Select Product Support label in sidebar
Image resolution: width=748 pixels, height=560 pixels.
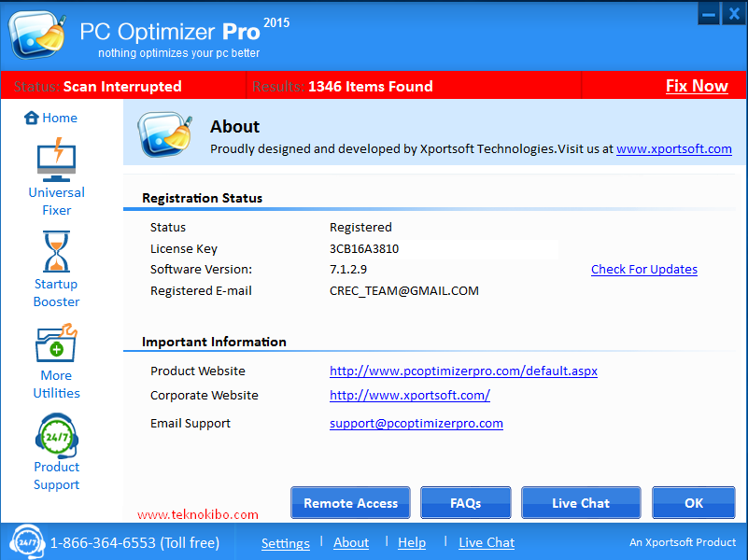tap(56, 476)
